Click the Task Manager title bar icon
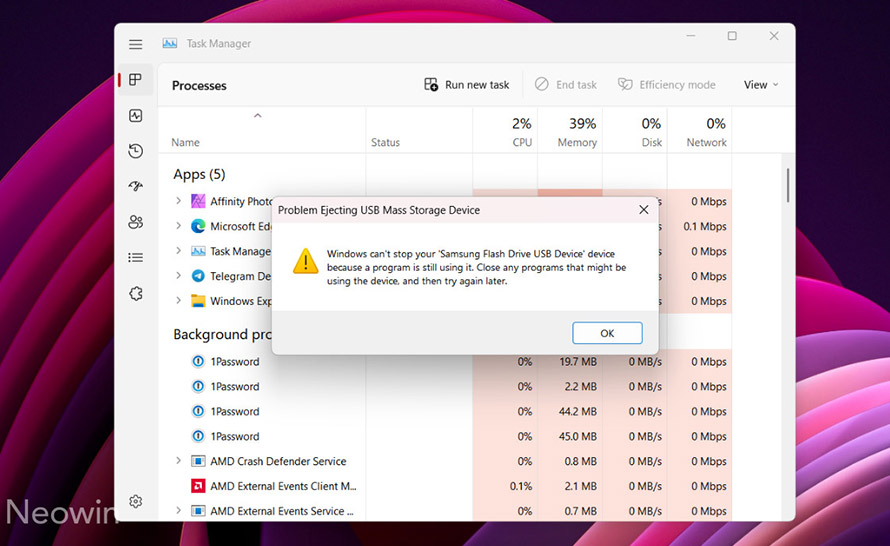 170,44
